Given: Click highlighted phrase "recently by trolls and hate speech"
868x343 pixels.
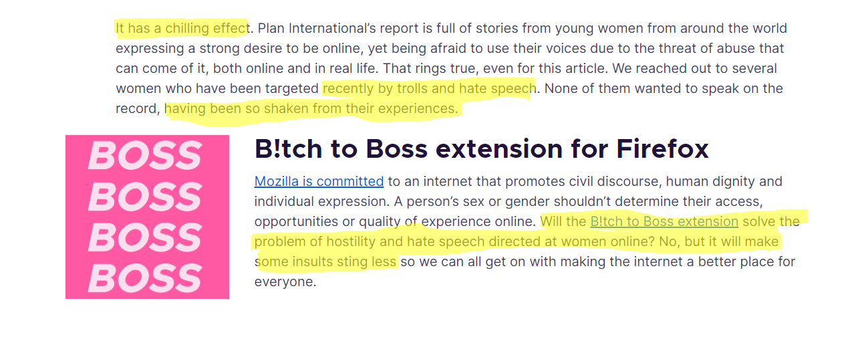Looking at the screenshot, I should pos(428,88).
